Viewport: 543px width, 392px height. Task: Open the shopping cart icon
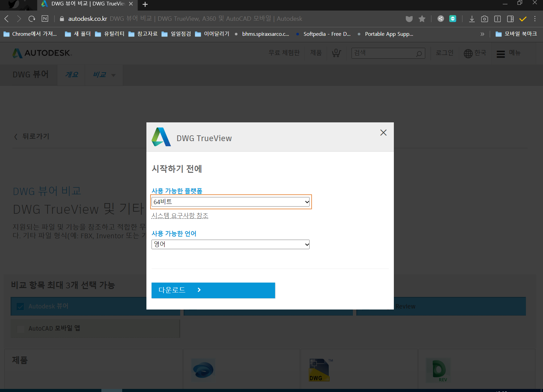tap(336, 53)
